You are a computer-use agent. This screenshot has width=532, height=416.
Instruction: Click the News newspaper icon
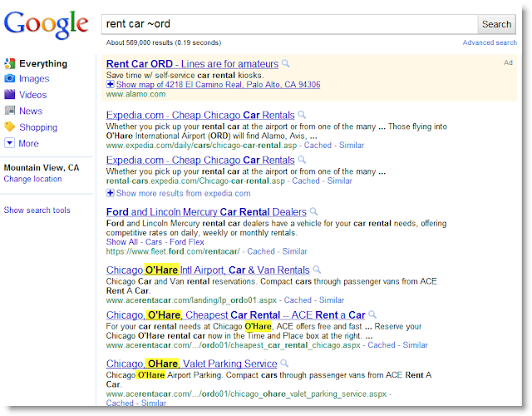[x=9, y=111]
